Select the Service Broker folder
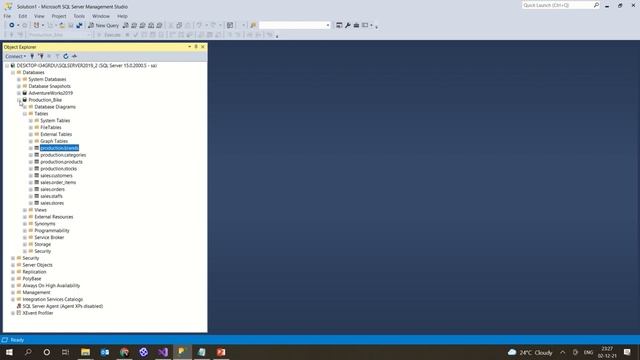Screen dimensions: 640x360 click(x=49, y=237)
